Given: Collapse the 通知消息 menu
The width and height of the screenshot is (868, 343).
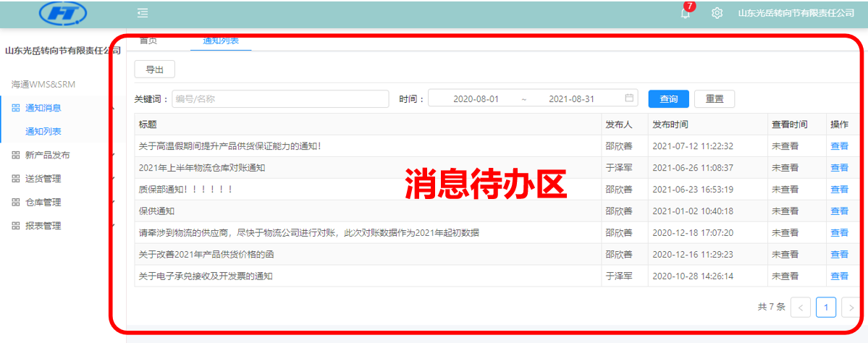Looking at the screenshot, I should [x=43, y=108].
